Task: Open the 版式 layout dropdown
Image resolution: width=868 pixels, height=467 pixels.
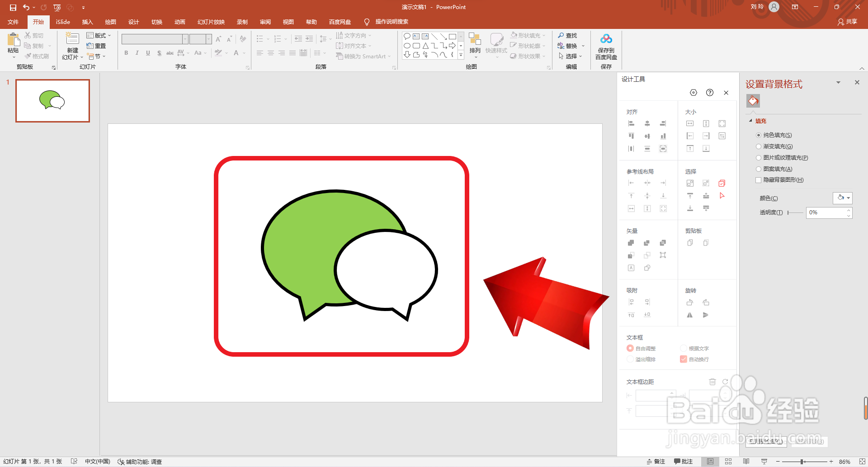Action: 99,35
